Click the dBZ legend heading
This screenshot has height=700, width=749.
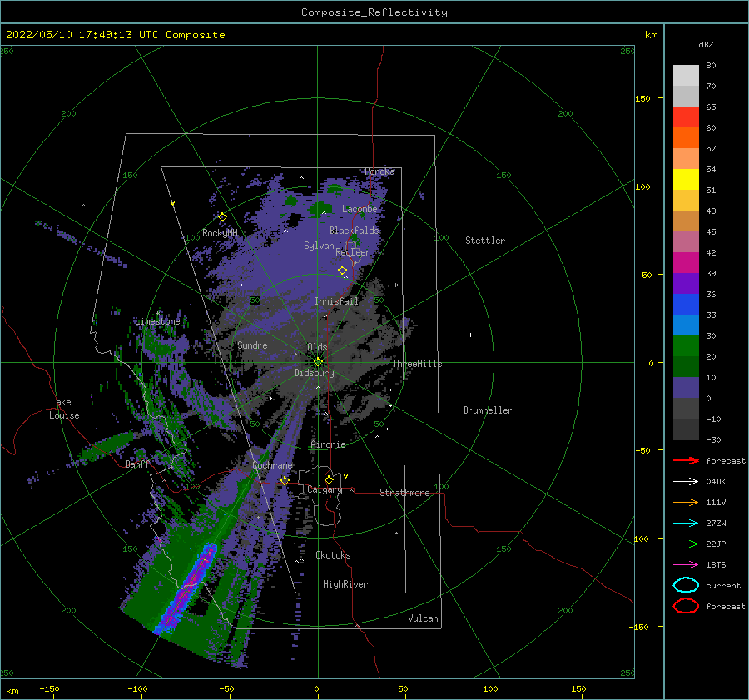[x=706, y=44]
